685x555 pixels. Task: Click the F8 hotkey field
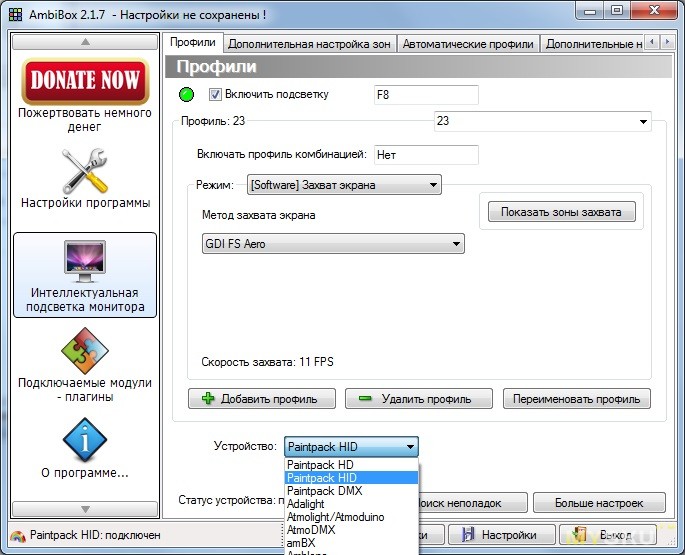tap(426, 95)
